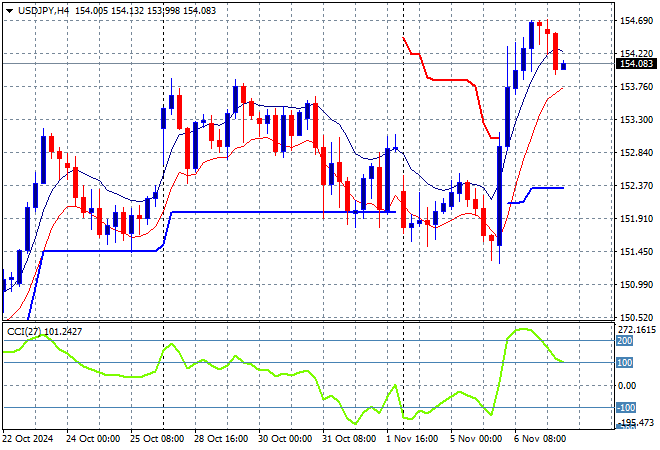Click the 154.690 price axis label
660x450 pixels.
tap(636, 20)
